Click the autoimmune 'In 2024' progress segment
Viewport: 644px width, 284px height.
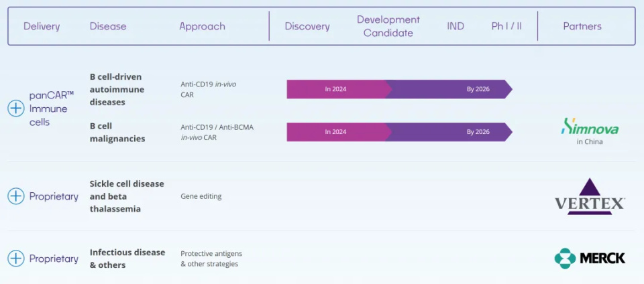point(336,89)
